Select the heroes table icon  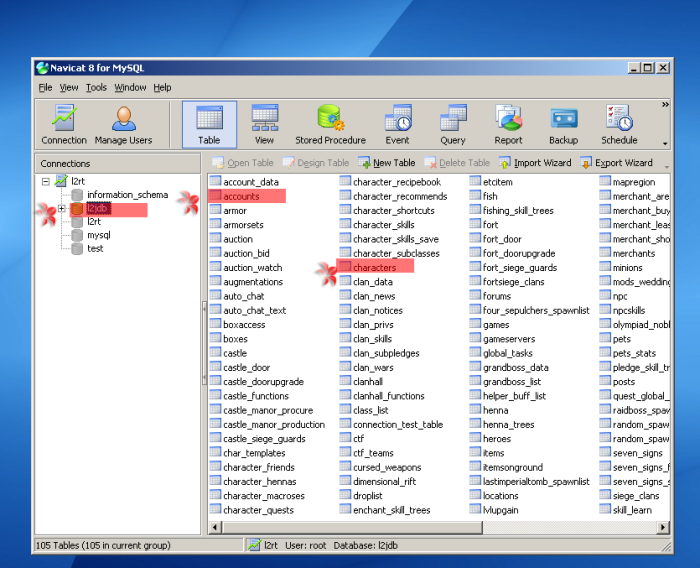coord(475,438)
